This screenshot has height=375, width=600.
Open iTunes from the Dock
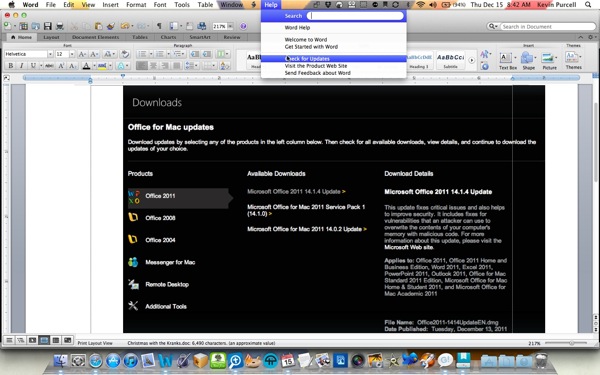[130, 360]
